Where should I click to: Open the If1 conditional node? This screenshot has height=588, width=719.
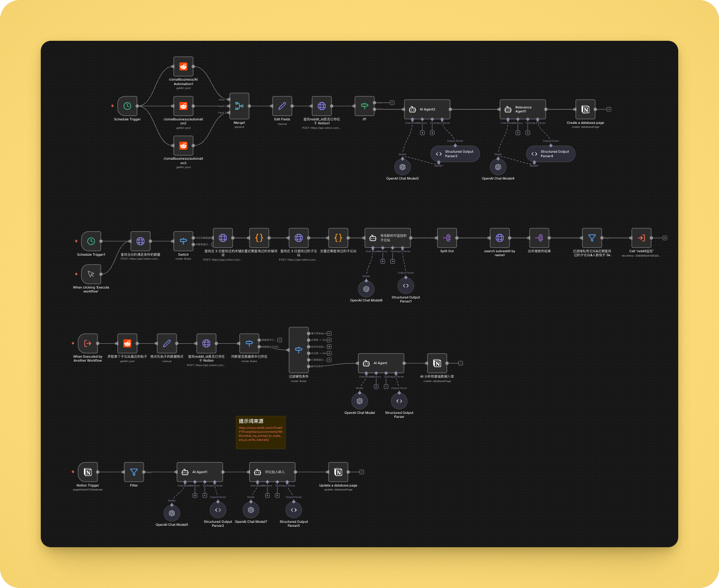pyautogui.click(x=364, y=106)
